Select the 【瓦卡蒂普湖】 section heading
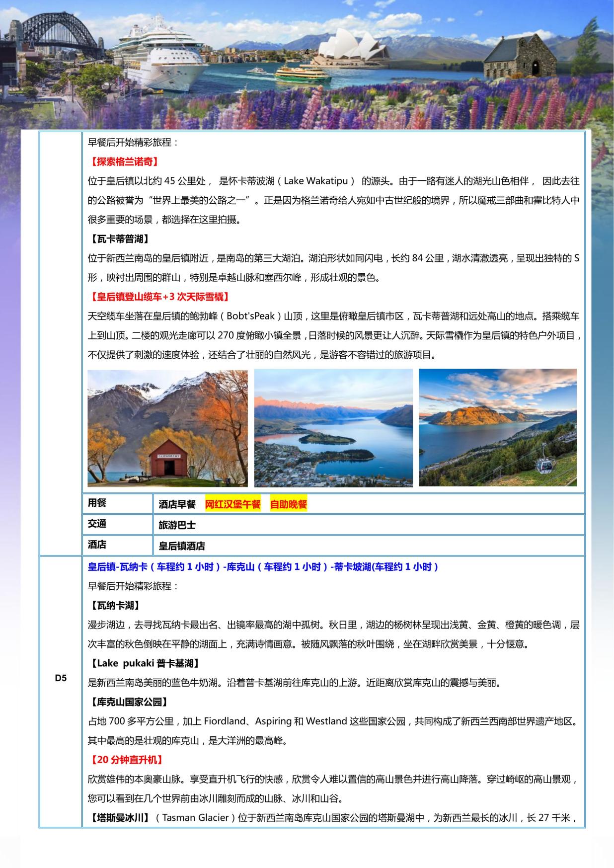The image size is (614, 868). [118, 239]
